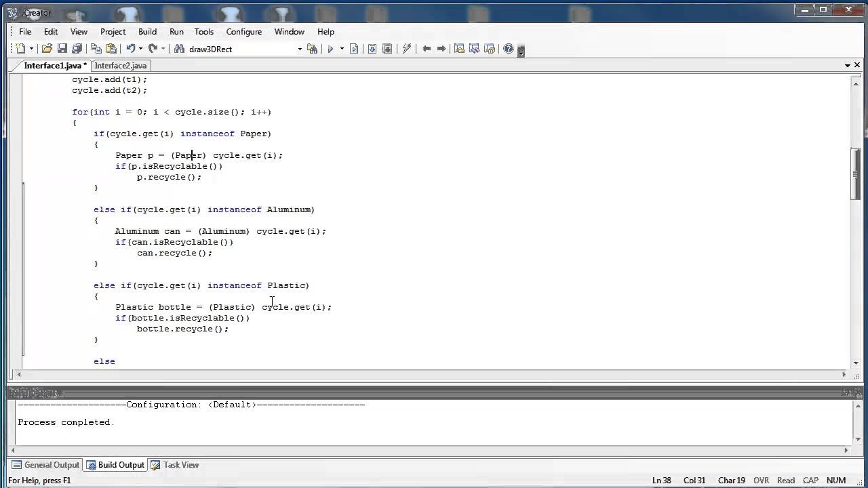
Task: Switch to the Interface2.java tab
Action: (121, 66)
